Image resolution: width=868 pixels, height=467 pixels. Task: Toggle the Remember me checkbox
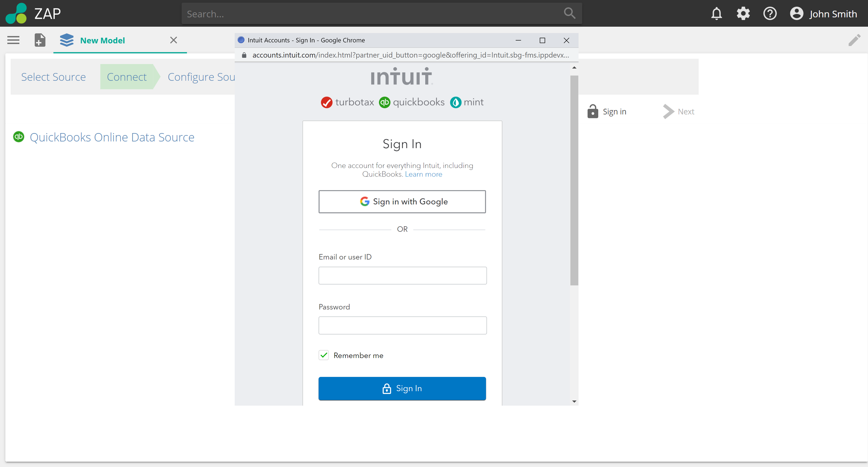tap(323, 355)
